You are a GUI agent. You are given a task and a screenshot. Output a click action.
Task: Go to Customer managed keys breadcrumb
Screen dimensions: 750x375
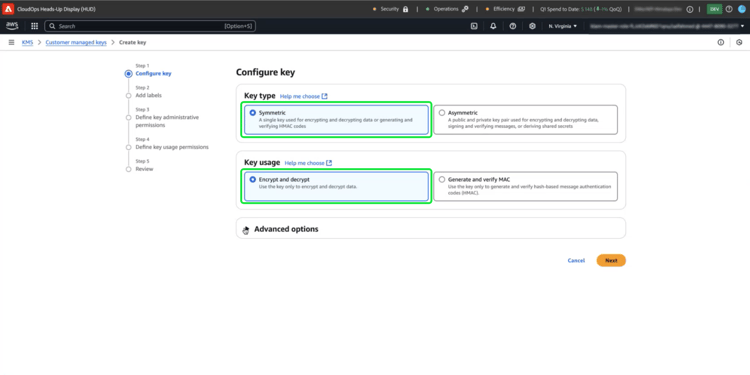[76, 43]
